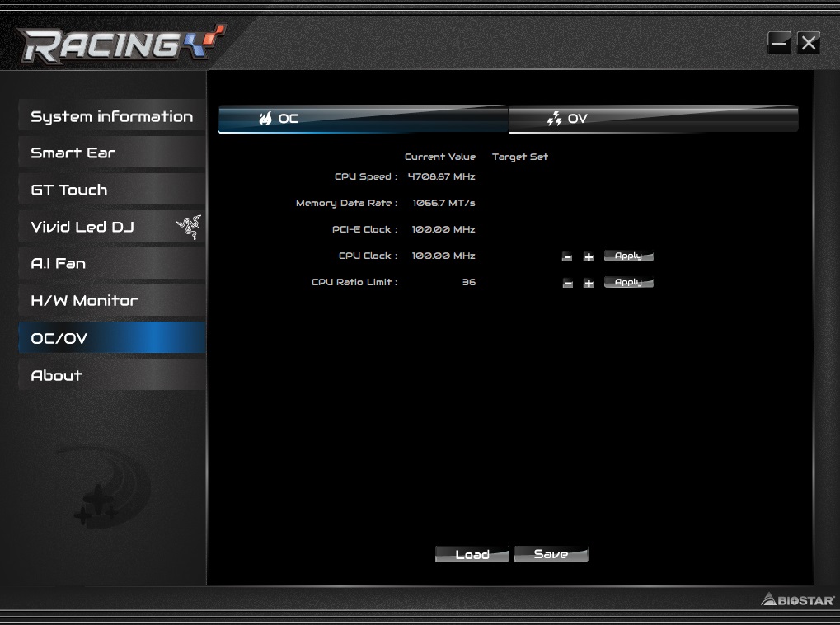Viewport: 840px width, 625px height.
Task: Minimize the Racing utility window
Action: (x=779, y=44)
